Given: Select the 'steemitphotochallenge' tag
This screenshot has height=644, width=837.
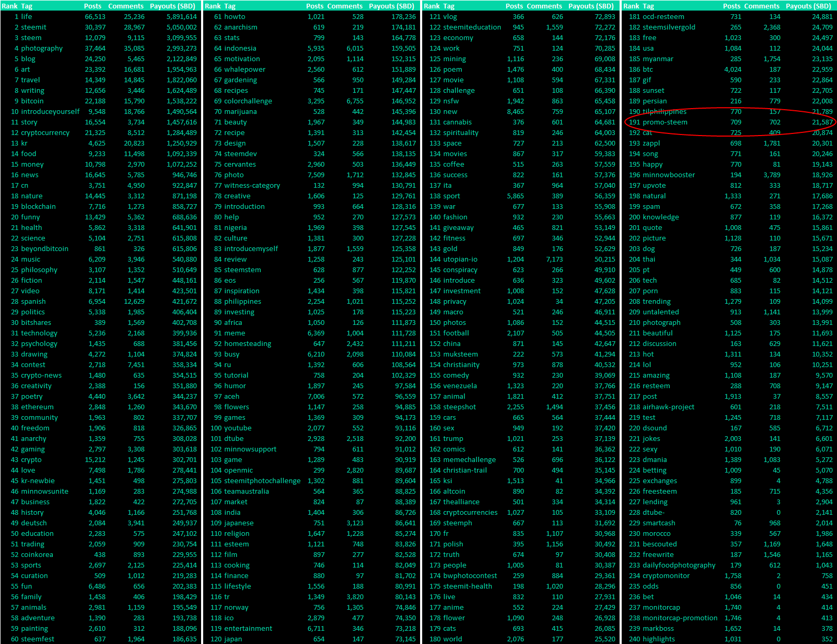Looking at the screenshot, I should pyautogui.click(x=262, y=480).
